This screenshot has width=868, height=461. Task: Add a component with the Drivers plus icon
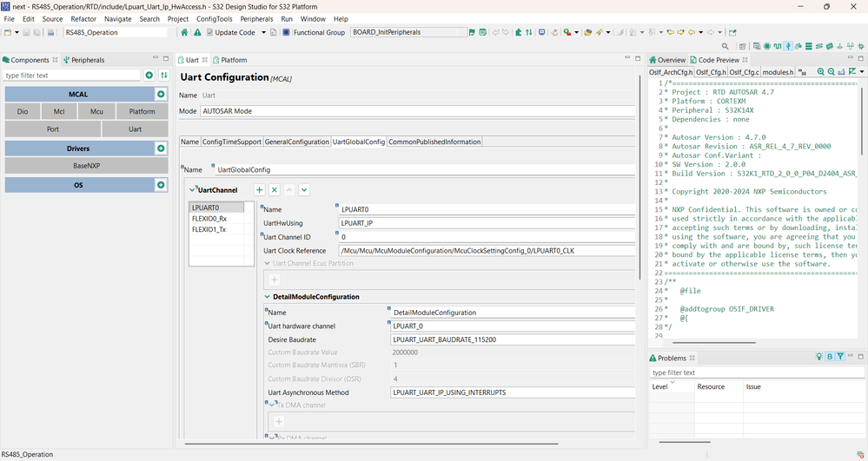pyautogui.click(x=161, y=148)
